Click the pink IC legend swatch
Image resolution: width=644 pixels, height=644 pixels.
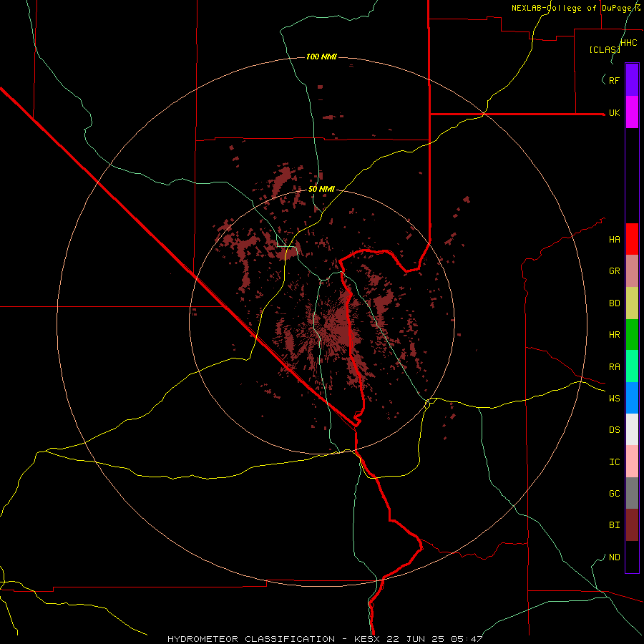tap(632, 462)
